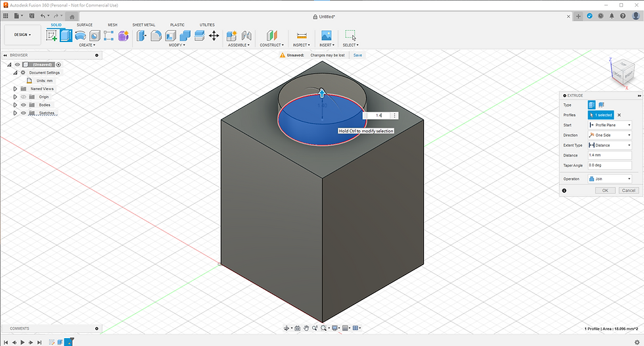Select the Measure tool

(302, 36)
